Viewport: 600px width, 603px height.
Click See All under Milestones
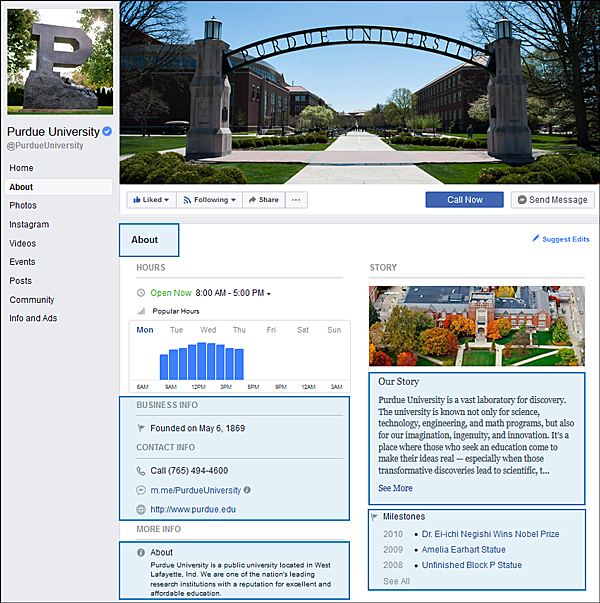click(396, 581)
